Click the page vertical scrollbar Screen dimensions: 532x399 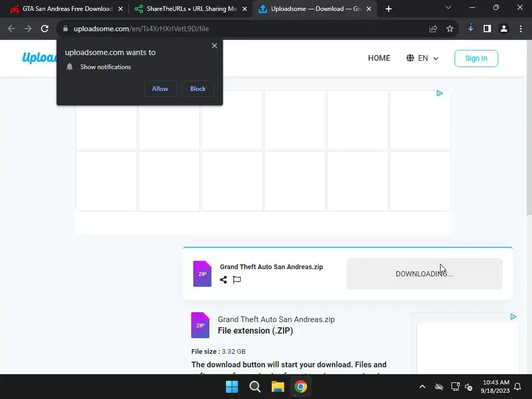[529, 127]
